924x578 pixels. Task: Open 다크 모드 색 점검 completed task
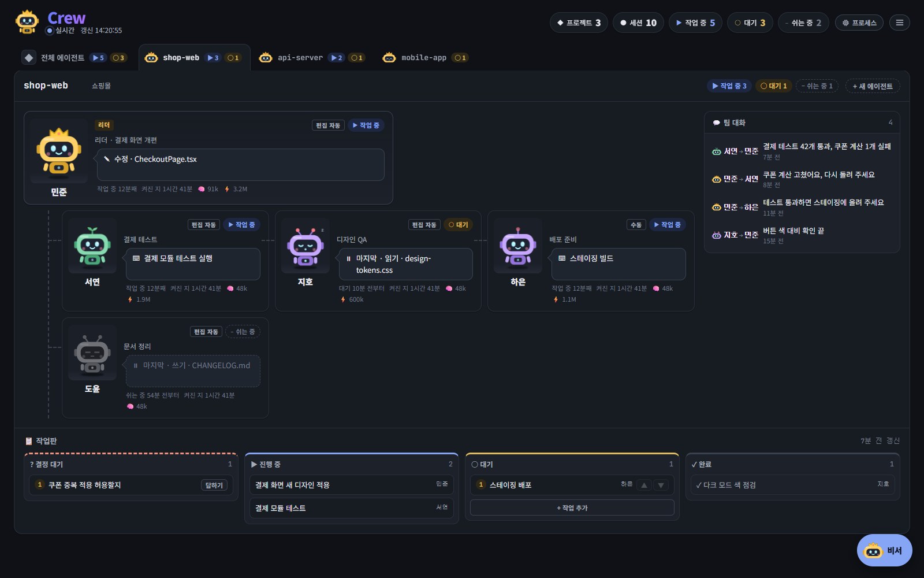792,485
